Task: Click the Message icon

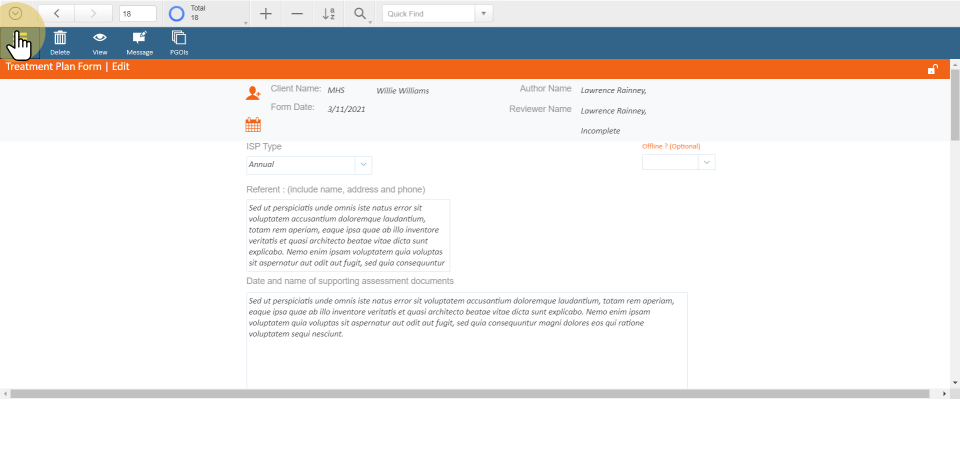Action: point(139,38)
